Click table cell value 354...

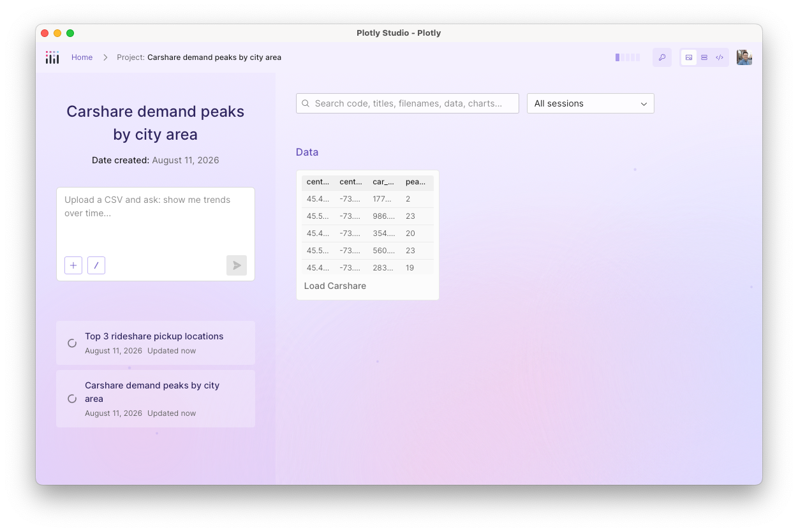[x=382, y=233]
